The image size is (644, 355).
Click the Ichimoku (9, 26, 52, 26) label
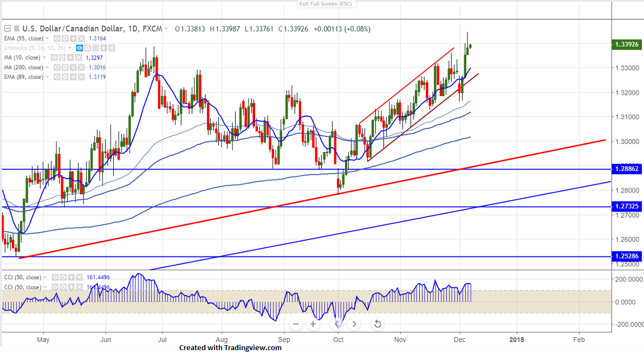point(35,48)
